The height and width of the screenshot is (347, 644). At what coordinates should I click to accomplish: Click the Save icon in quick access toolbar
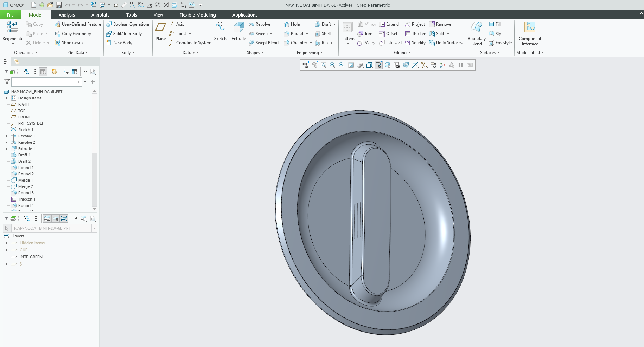click(x=59, y=5)
